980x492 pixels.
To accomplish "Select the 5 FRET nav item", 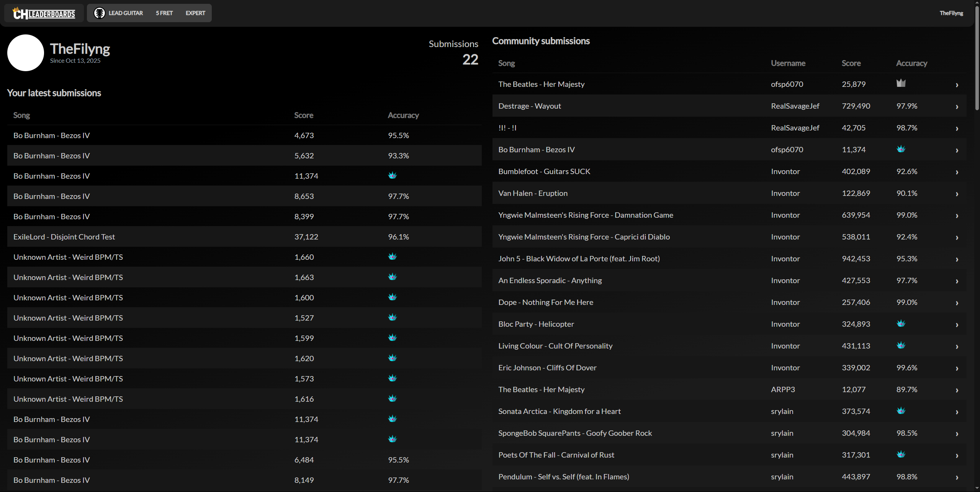I will point(164,13).
